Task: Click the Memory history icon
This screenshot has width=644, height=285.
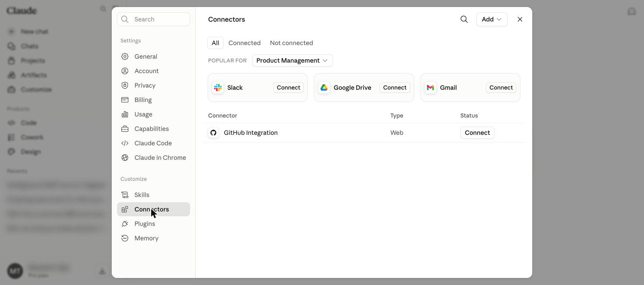Action: [x=125, y=238]
